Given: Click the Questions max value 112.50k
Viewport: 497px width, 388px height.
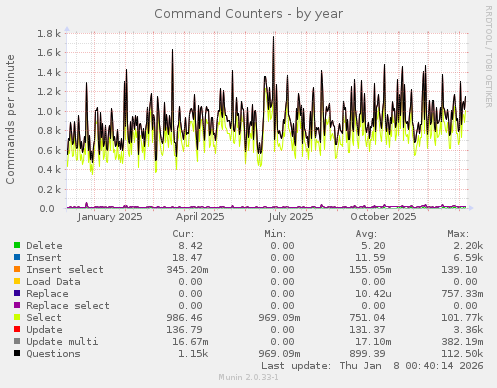Looking at the screenshot, I should (x=462, y=354).
